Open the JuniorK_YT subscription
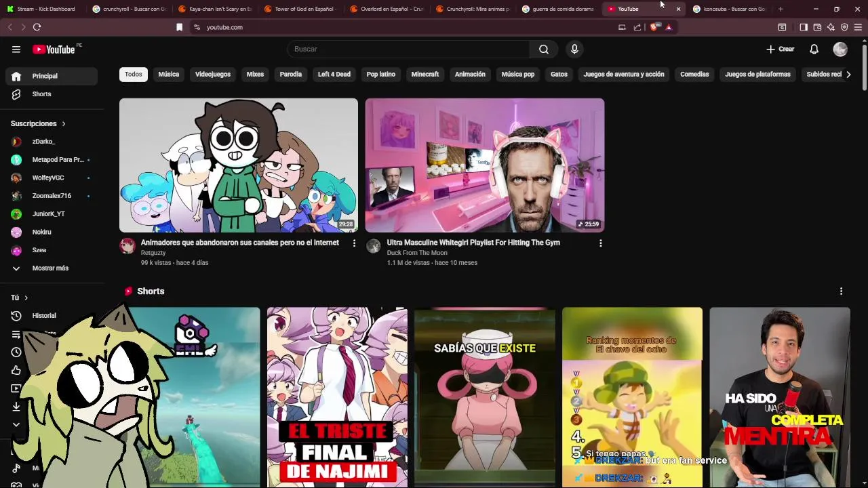Viewport: 868px width, 488px height. [x=52, y=213]
